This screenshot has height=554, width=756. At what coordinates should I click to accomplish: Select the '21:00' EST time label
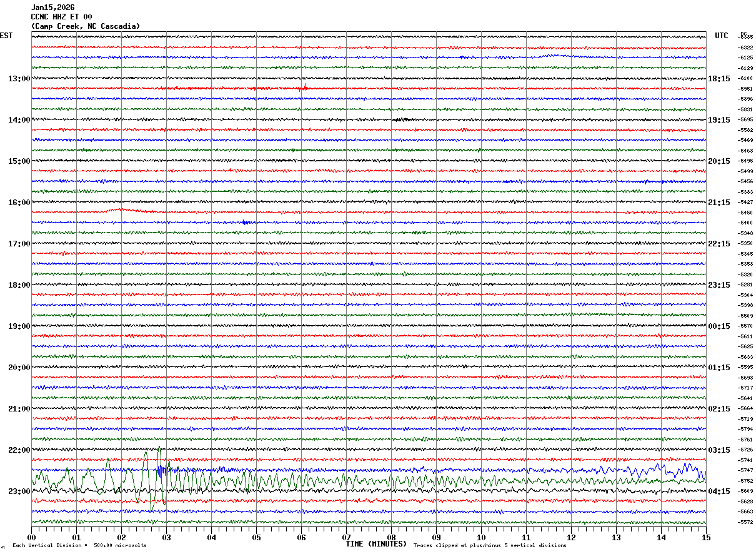(19, 409)
